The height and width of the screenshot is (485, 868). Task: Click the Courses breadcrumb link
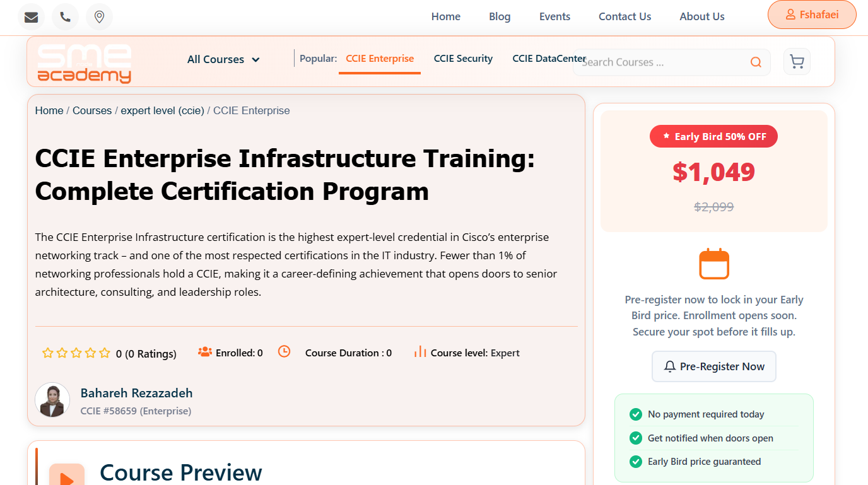pos(92,110)
